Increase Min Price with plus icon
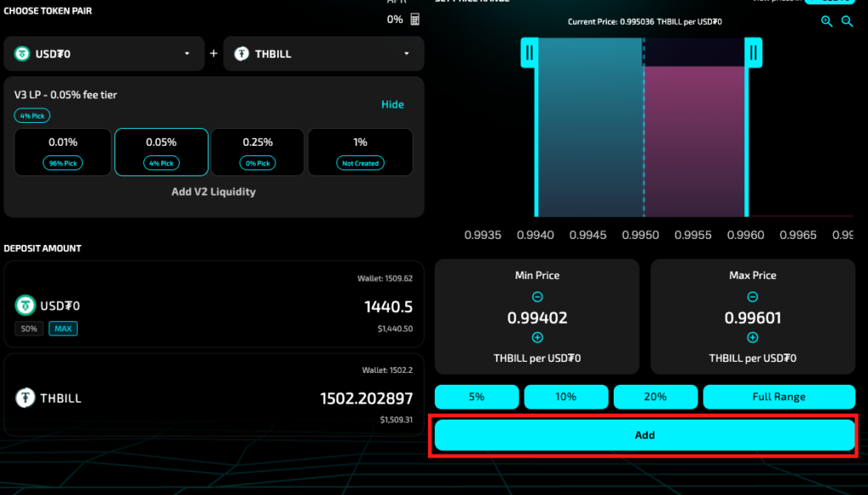The width and height of the screenshot is (868, 495). click(x=537, y=337)
